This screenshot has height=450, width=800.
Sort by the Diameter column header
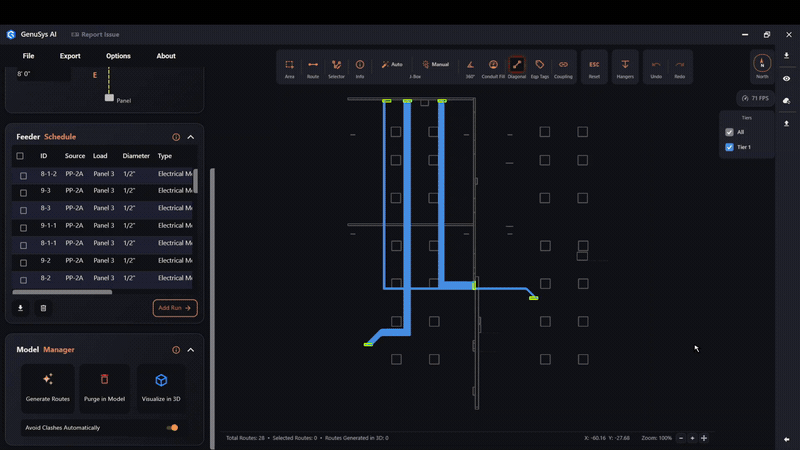[x=136, y=156]
